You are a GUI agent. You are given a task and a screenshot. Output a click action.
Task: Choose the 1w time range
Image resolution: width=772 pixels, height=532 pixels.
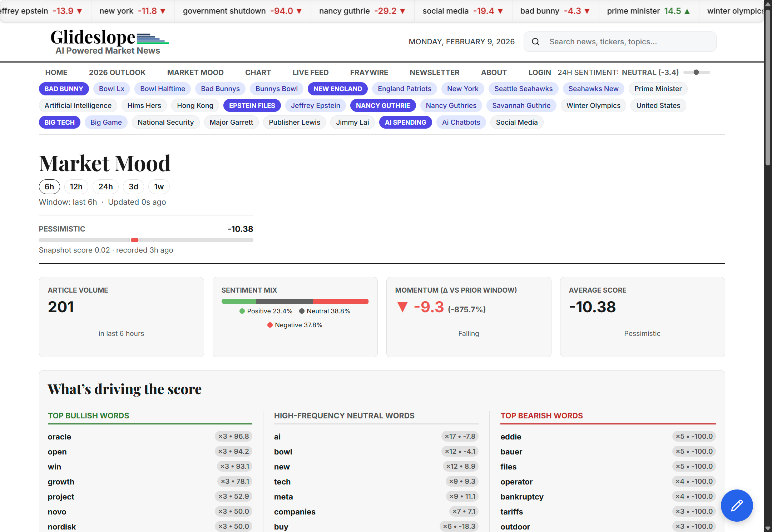159,187
